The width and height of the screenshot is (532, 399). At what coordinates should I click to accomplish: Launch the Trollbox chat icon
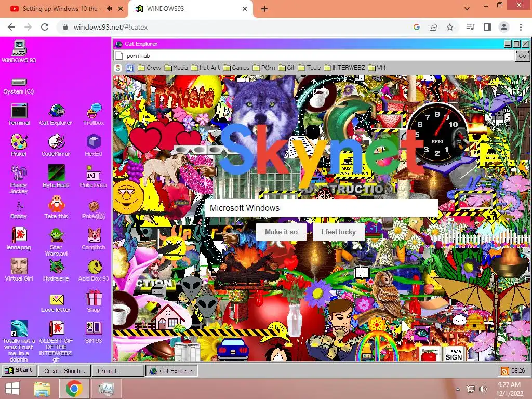94,115
